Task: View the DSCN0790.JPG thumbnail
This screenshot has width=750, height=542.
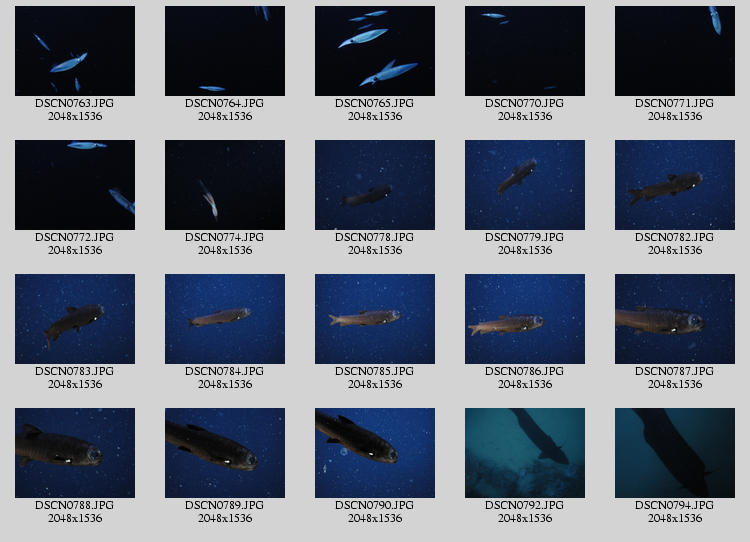Action: click(374, 453)
